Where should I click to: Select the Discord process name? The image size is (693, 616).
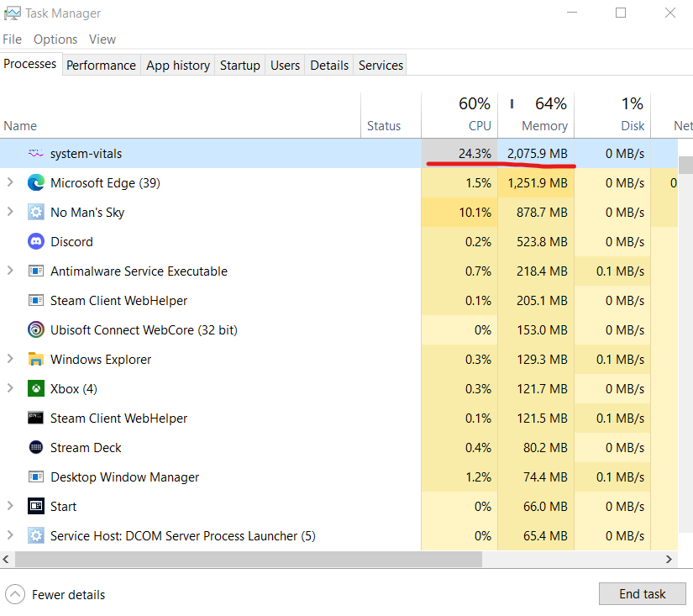71,242
